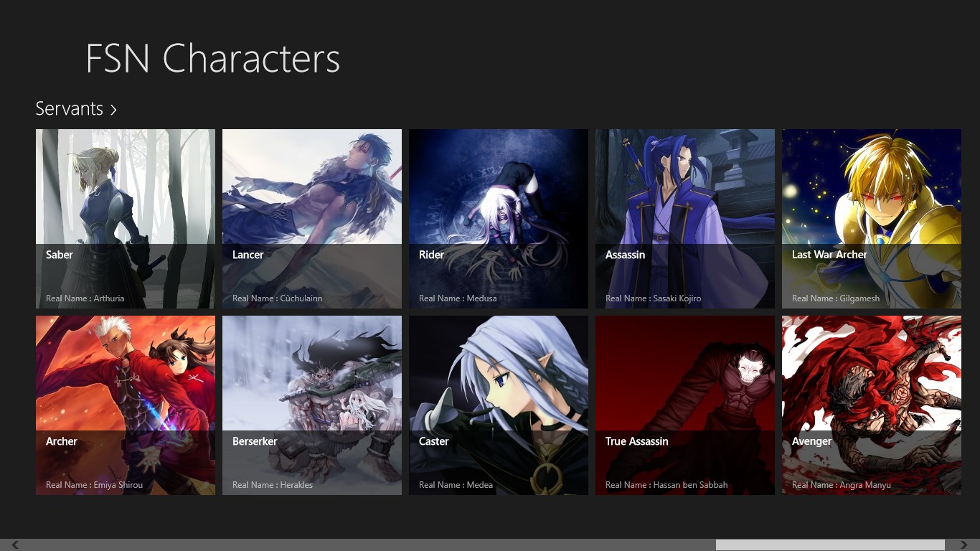Image resolution: width=980 pixels, height=551 pixels.
Task: Open the Saber character tile
Action: pyautogui.click(x=126, y=219)
